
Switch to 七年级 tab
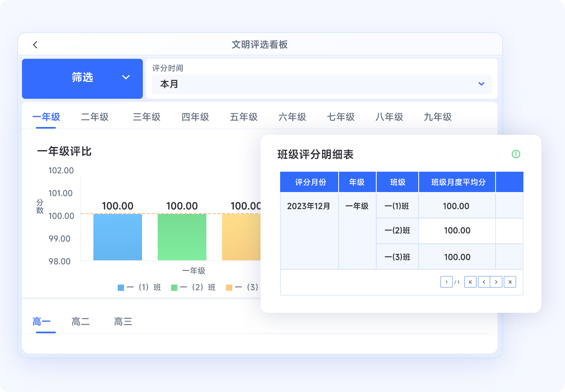[x=341, y=117]
